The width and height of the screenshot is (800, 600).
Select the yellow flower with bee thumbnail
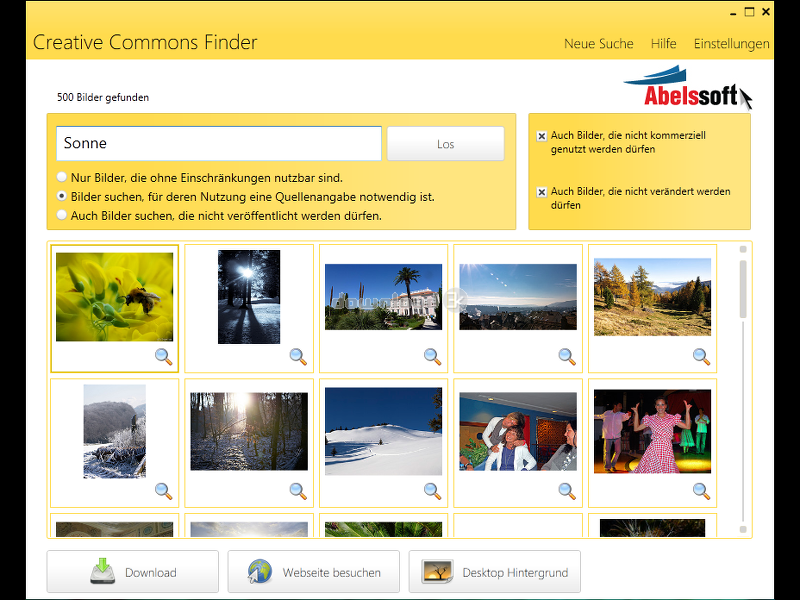tap(114, 297)
